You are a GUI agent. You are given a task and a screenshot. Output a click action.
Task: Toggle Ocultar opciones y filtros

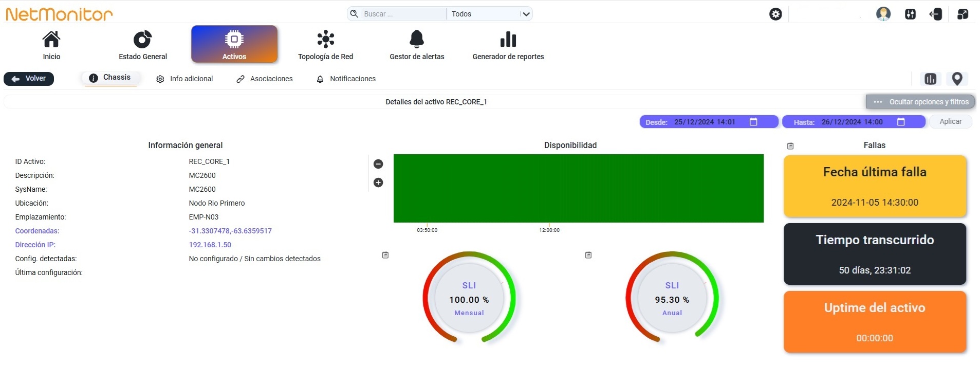pyautogui.click(x=921, y=102)
